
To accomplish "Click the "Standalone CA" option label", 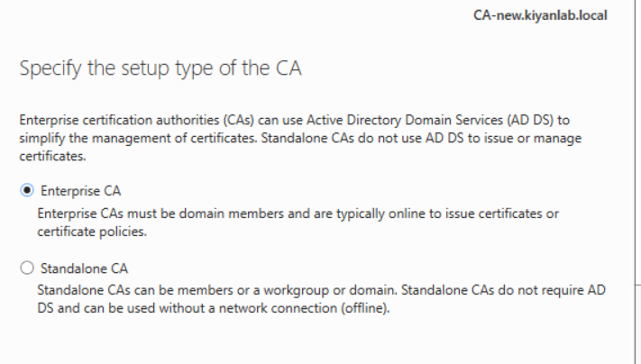I will pos(85,268).
